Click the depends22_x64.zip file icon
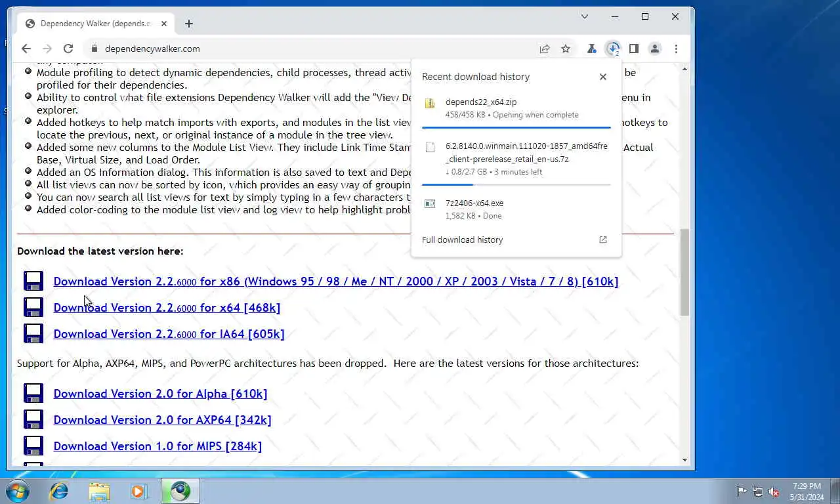The width and height of the screenshot is (840, 504). pyautogui.click(x=430, y=103)
